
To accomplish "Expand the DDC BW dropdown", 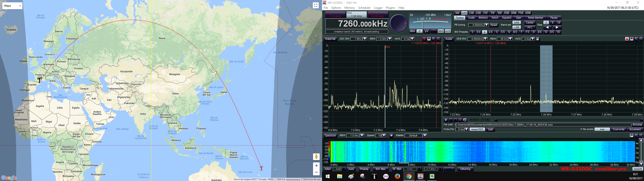I will (365, 39).
